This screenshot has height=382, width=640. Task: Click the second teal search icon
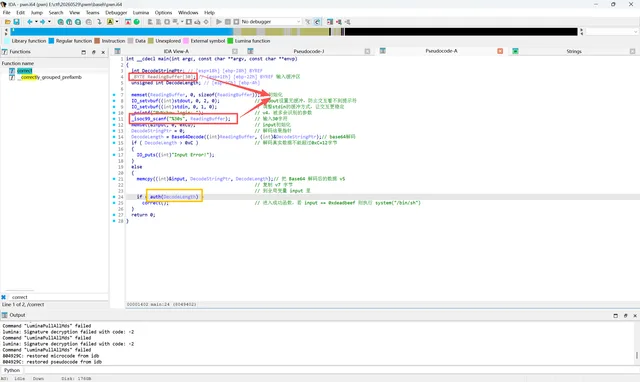pos(69,22)
